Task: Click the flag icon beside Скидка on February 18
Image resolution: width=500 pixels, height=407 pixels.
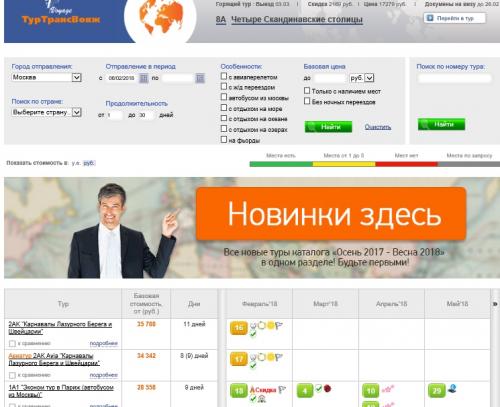Action: point(282,390)
